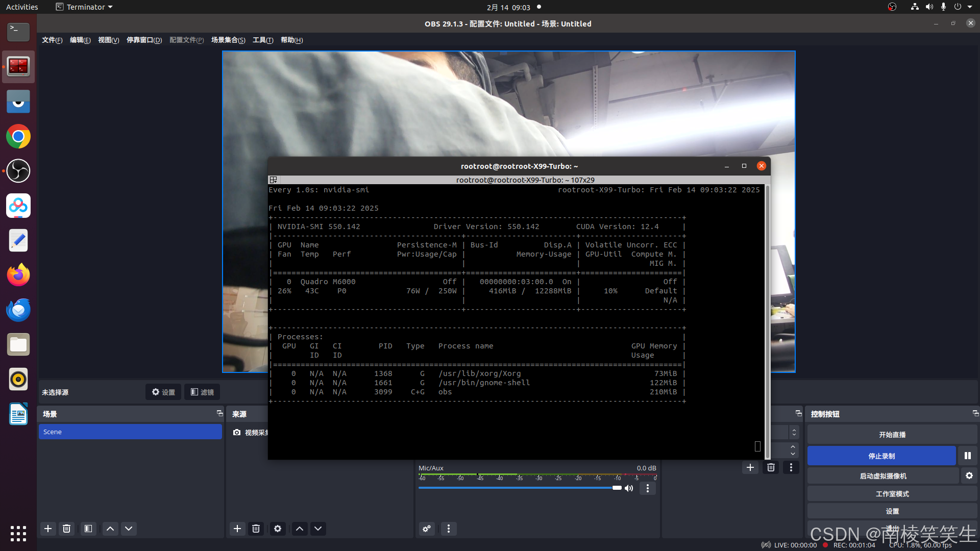
Task: Open Chrome from the Ubuntu dock
Action: click(x=18, y=137)
